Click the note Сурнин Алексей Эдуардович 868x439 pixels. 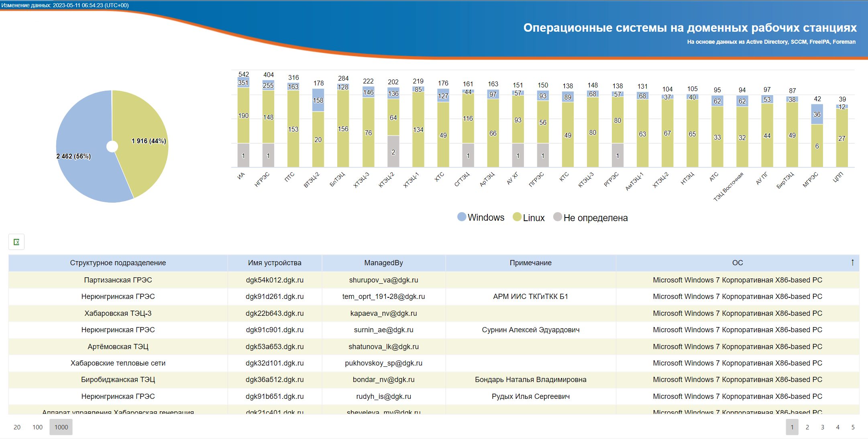pyautogui.click(x=531, y=330)
